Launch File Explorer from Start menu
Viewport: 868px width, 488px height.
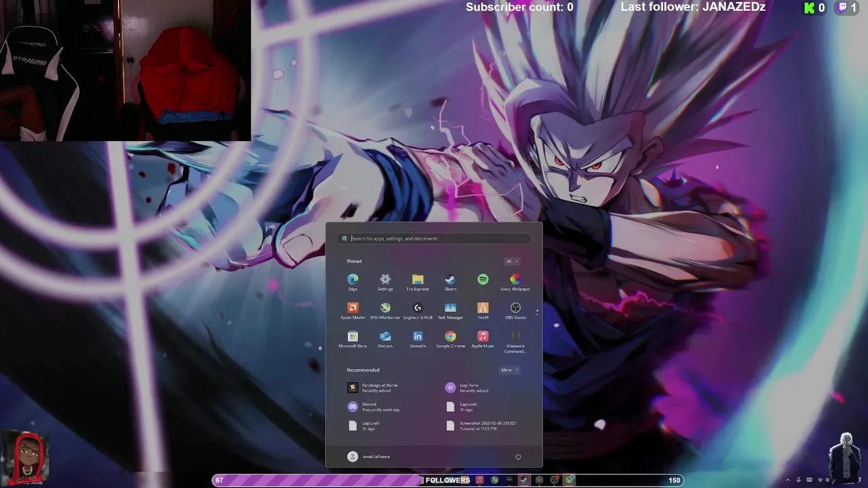click(418, 282)
